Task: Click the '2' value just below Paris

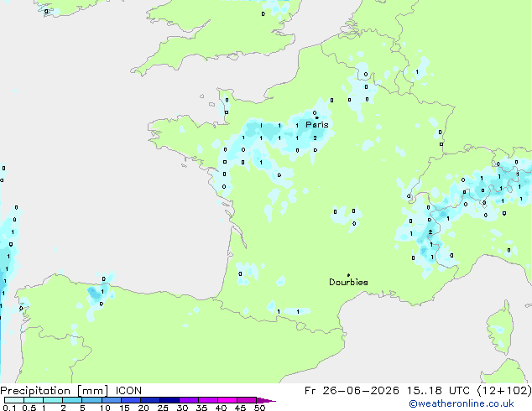Action: click(315, 138)
